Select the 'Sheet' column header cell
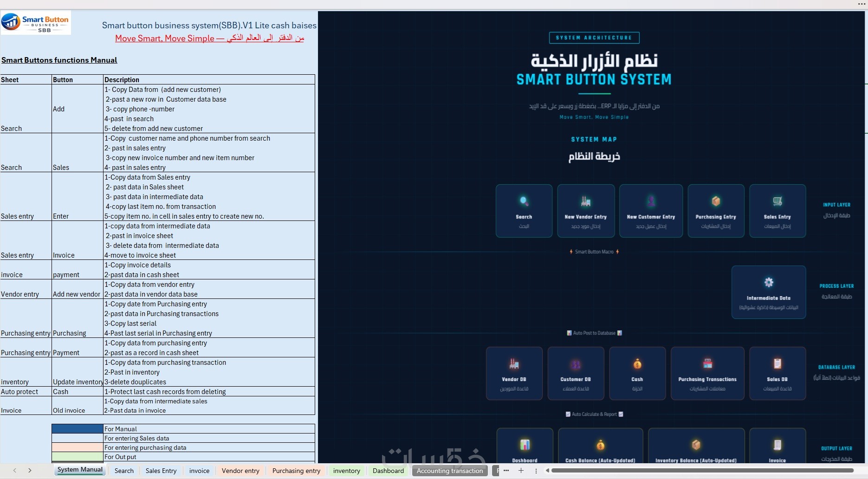 [x=26, y=79]
